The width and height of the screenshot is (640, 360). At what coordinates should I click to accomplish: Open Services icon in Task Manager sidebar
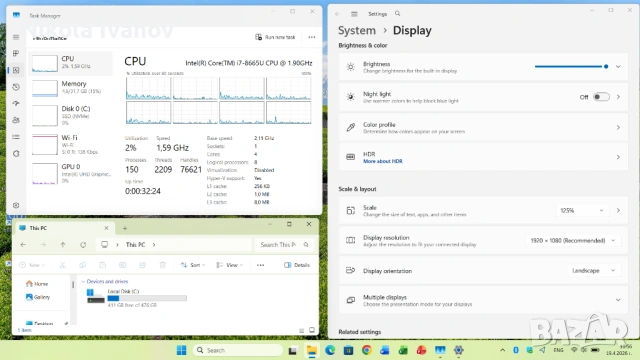tap(16, 153)
